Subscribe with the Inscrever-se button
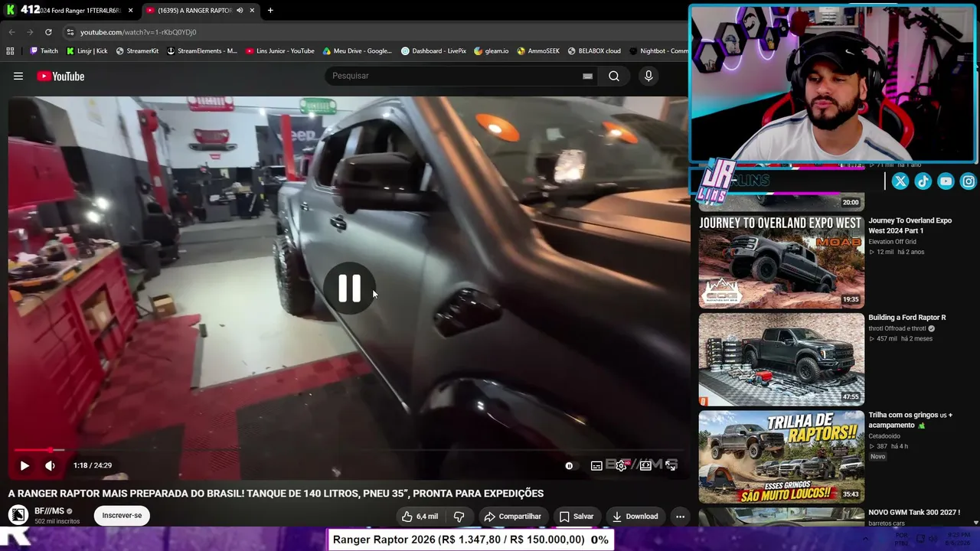 pyautogui.click(x=122, y=515)
